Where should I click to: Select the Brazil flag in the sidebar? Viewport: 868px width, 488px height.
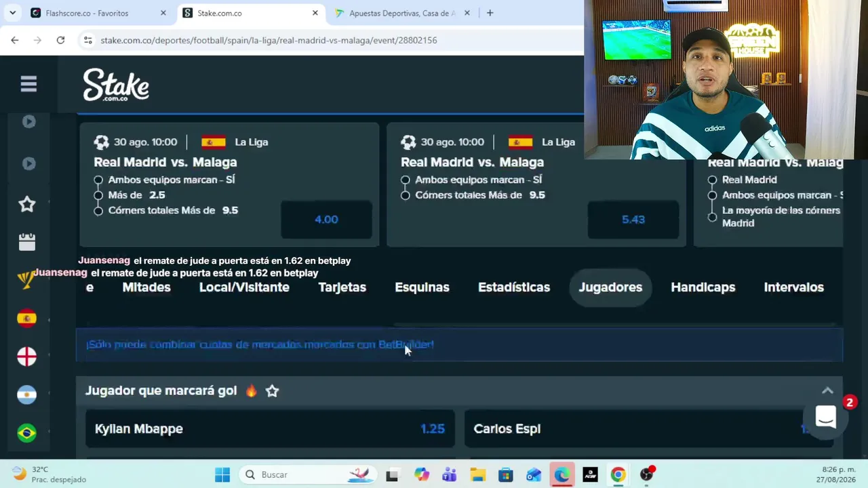(27, 432)
